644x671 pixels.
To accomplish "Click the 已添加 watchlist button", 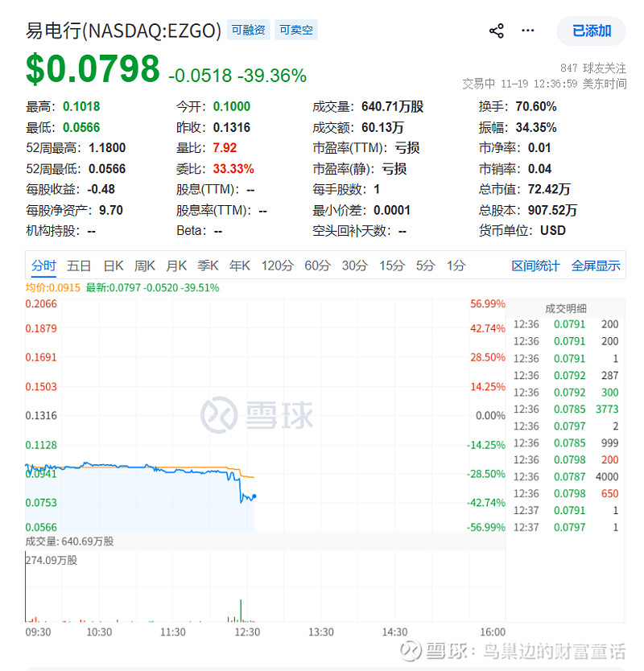I will (x=592, y=31).
